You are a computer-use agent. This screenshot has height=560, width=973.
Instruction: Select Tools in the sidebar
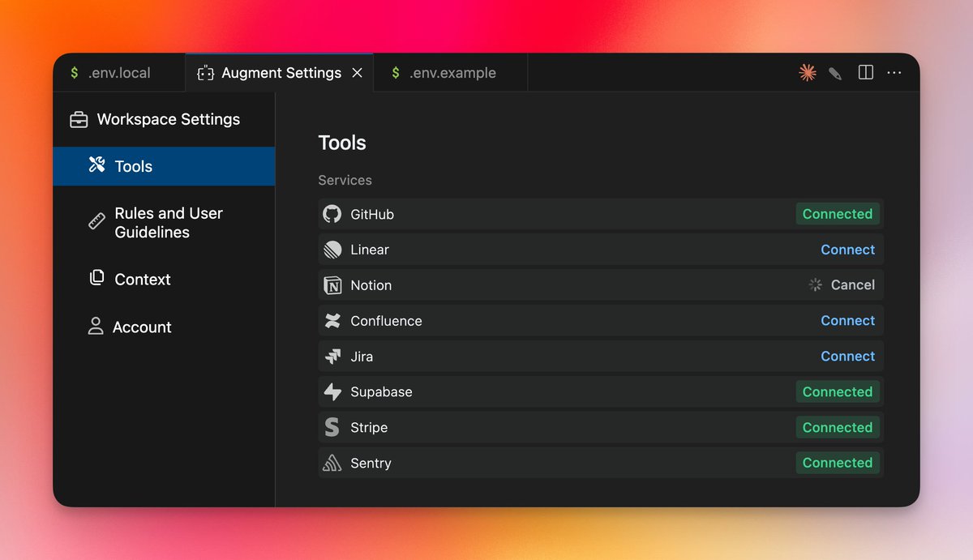pyautogui.click(x=165, y=166)
